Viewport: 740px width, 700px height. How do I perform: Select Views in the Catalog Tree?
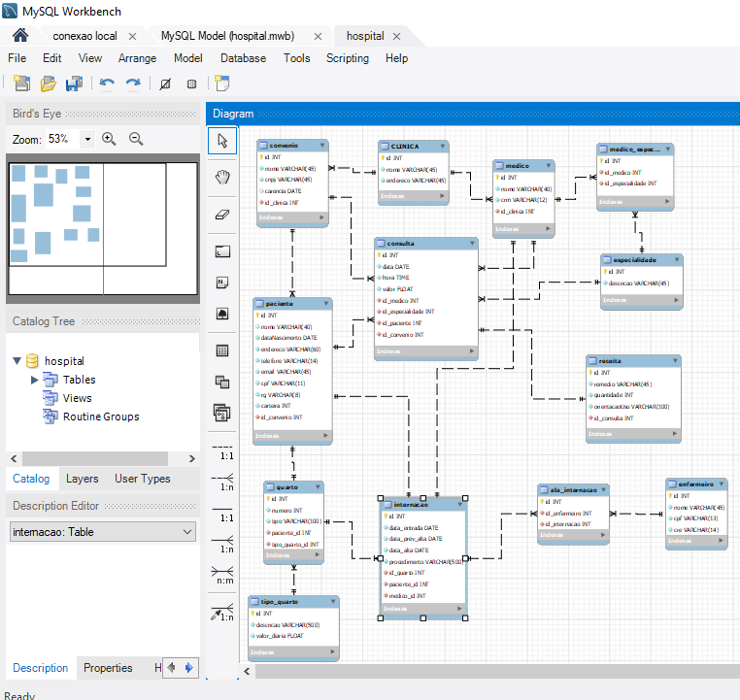(x=78, y=399)
